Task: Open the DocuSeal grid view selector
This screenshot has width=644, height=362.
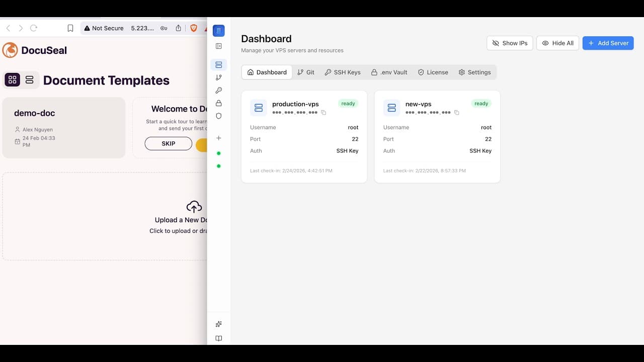Action: (12, 80)
